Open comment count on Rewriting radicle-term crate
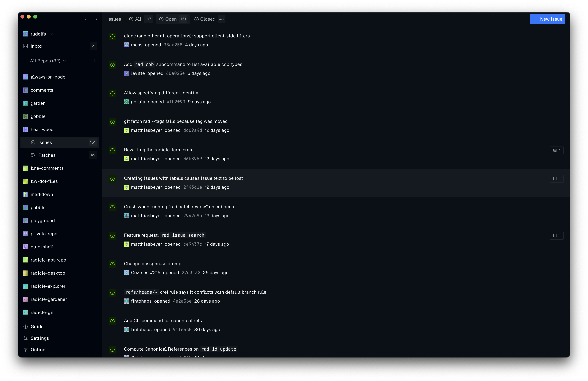Viewport: 588px width, 381px height. [x=556, y=150]
